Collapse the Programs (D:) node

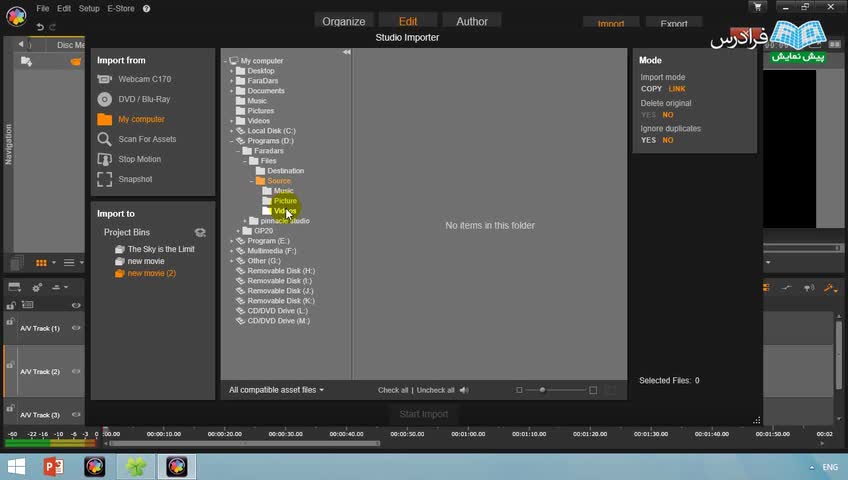click(x=231, y=141)
